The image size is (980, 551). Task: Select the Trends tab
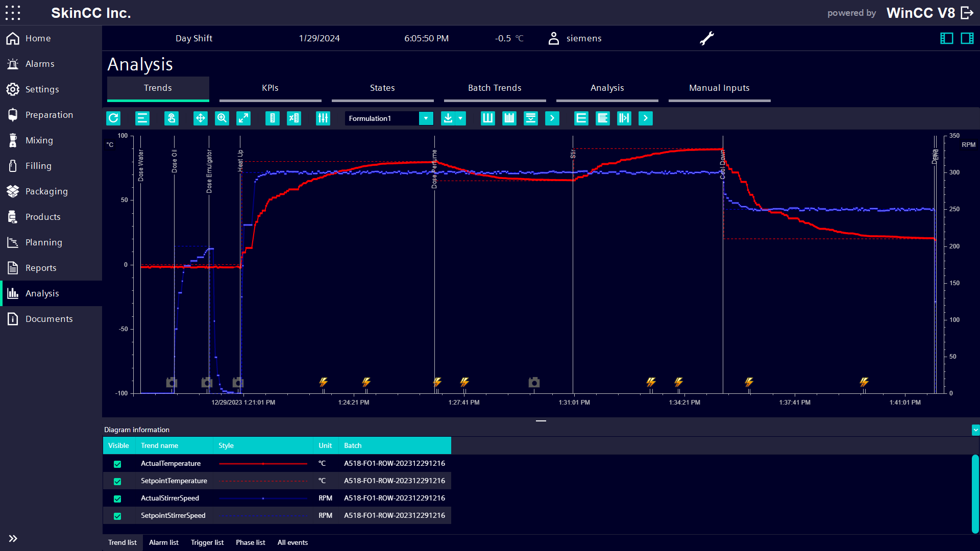point(158,89)
